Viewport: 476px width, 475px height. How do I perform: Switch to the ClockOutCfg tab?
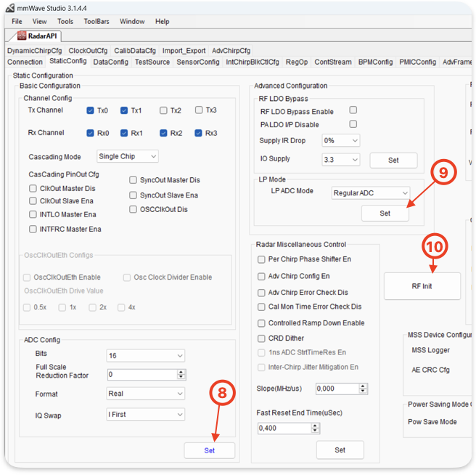coord(88,51)
